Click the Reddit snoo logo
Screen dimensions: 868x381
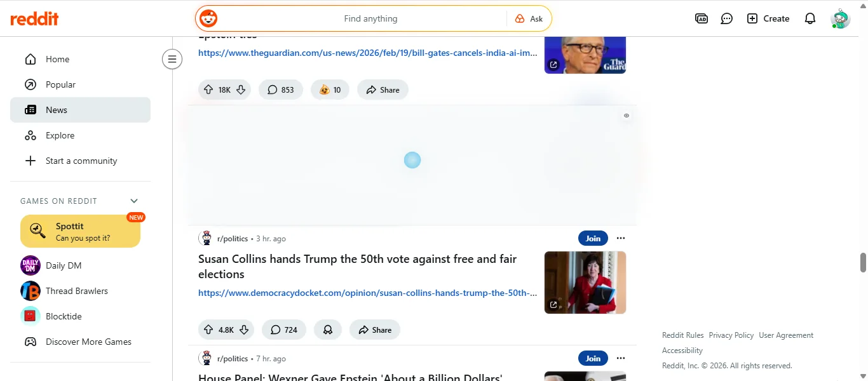click(x=208, y=18)
